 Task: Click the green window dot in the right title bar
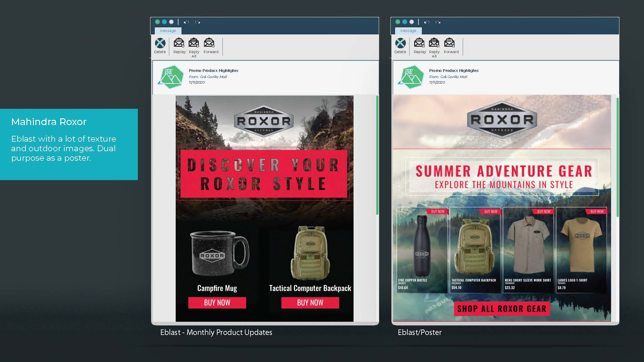(x=398, y=22)
